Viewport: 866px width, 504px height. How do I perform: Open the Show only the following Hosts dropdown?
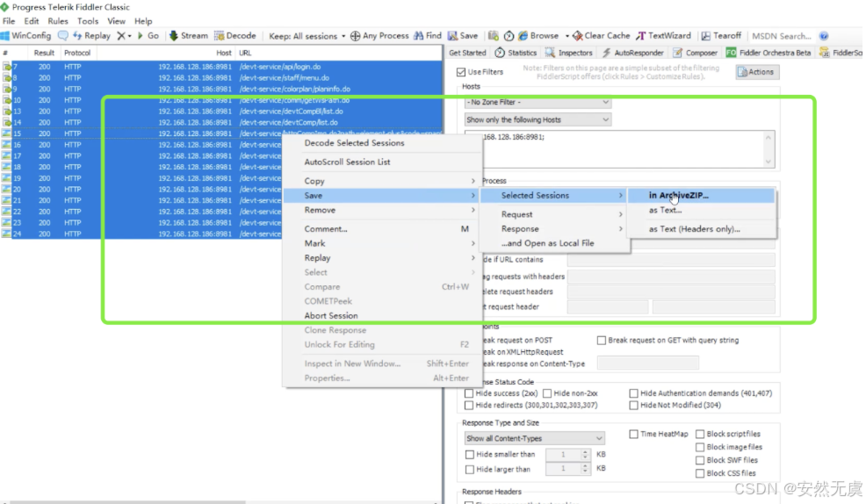[x=538, y=119]
